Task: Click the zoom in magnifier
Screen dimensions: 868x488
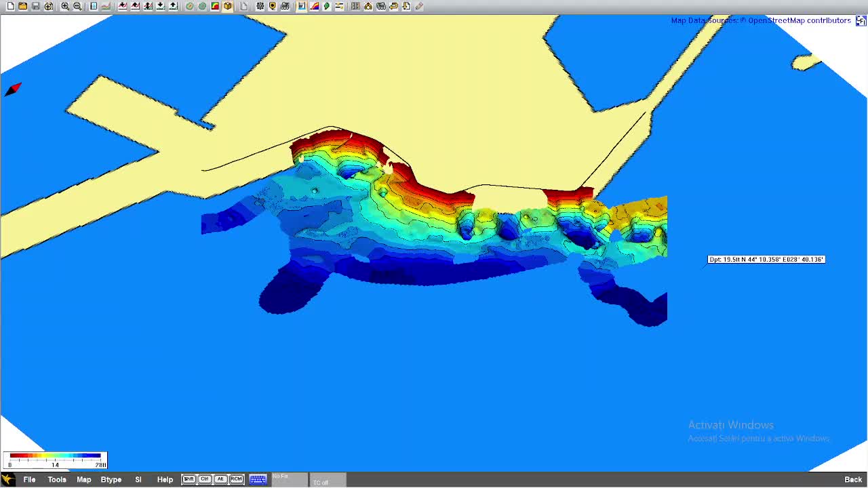Action: [x=65, y=6]
